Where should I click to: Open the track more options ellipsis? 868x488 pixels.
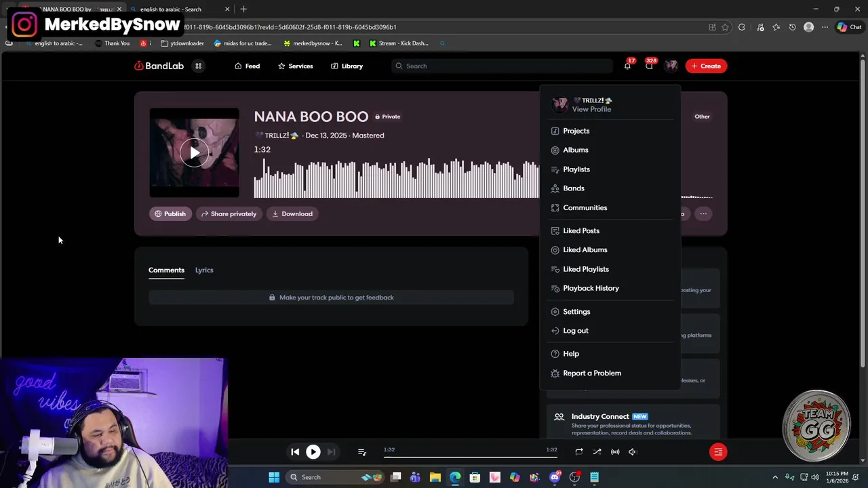click(703, 213)
